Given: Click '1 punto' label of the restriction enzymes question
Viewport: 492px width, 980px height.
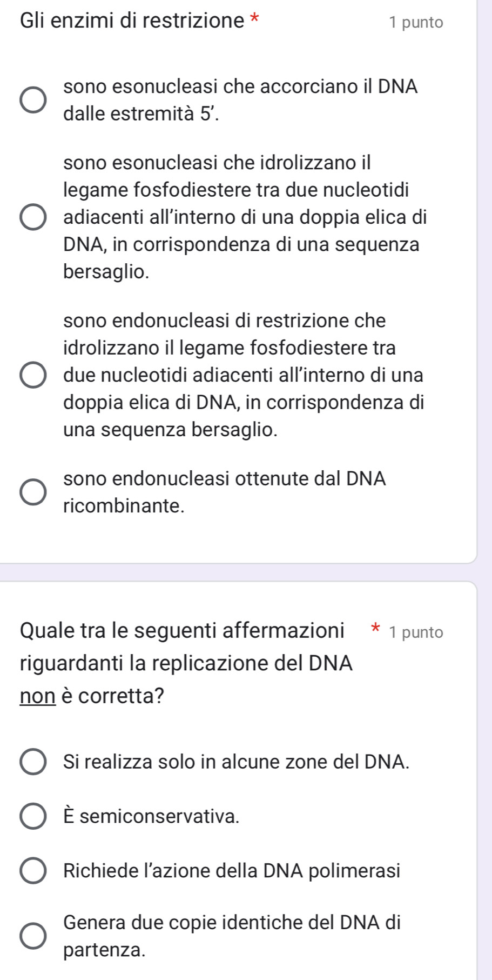Looking at the screenshot, I should (x=415, y=23).
